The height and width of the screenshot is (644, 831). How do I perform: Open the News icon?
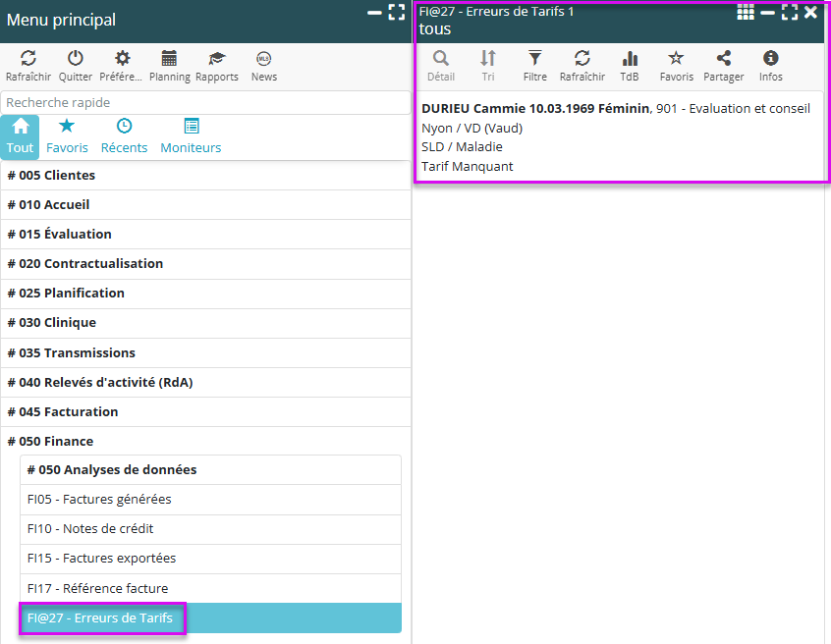click(263, 59)
